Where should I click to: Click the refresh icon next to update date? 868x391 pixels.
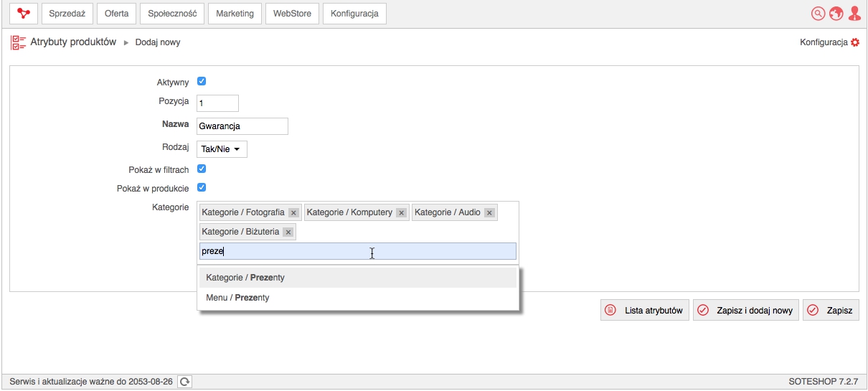point(185,382)
